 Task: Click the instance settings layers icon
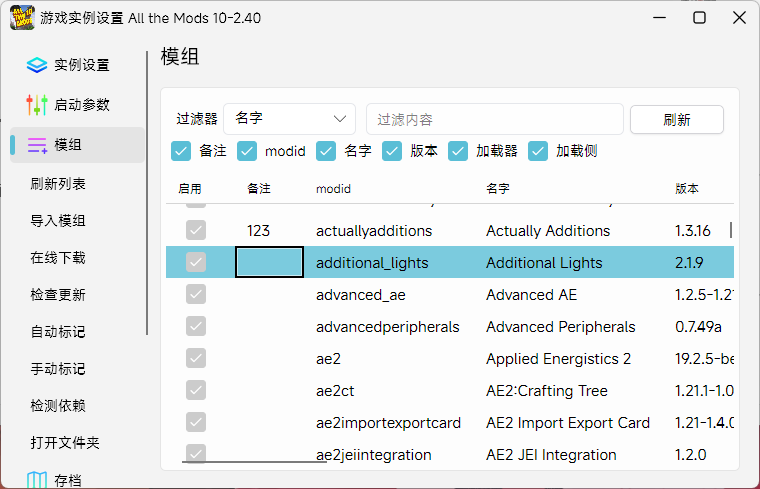[37, 65]
